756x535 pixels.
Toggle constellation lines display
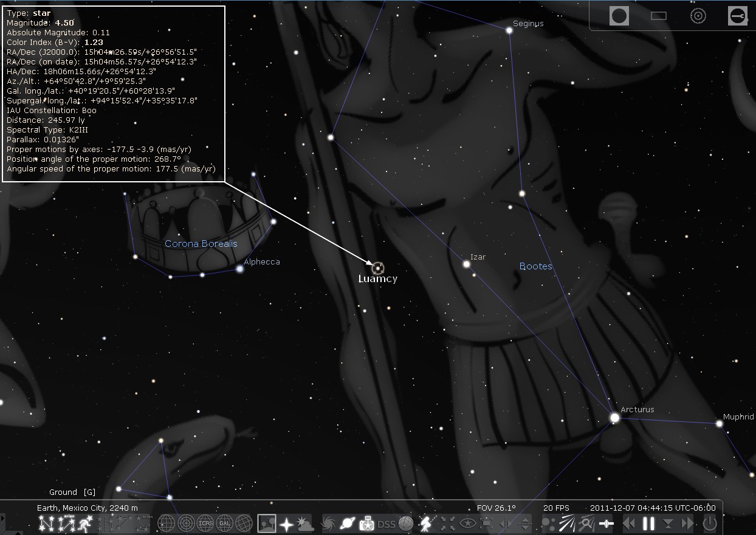tap(47, 523)
